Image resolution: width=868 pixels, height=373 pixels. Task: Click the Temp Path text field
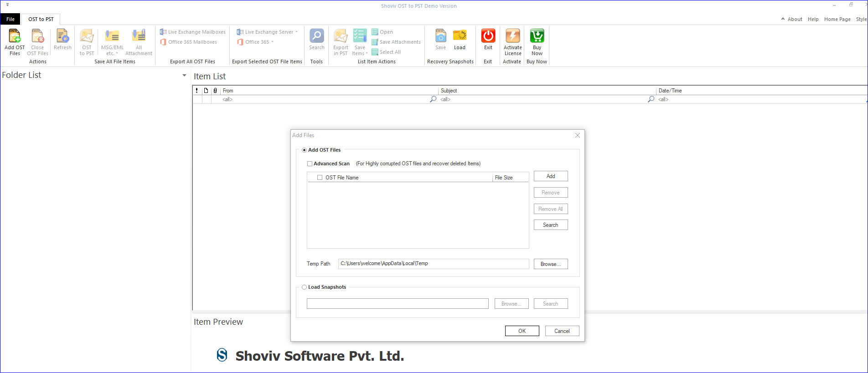(x=434, y=264)
